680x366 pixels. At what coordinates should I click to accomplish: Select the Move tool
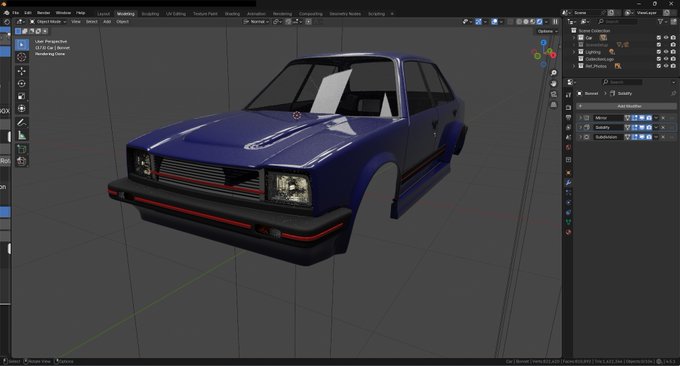pyautogui.click(x=22, y=71)
